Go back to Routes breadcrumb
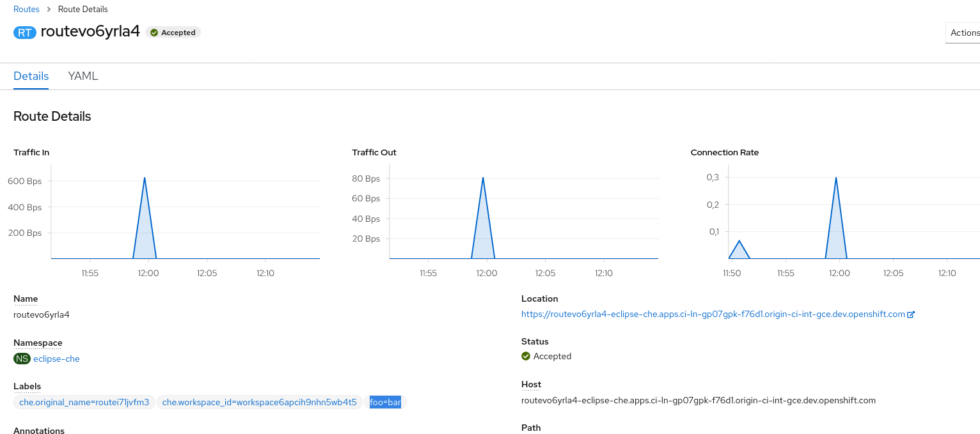 (x=26, y=9)
